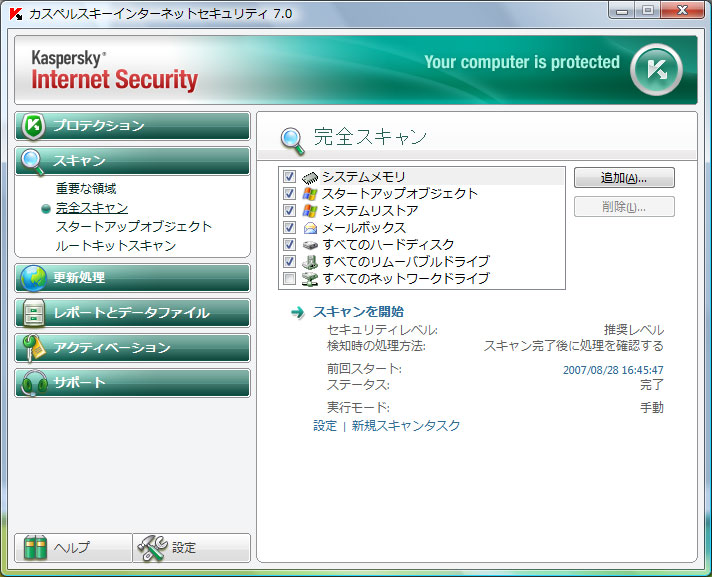This screenshot has width=712, height=577.
Task: Click the 追加(A)... button
Action: coord(624,178)
